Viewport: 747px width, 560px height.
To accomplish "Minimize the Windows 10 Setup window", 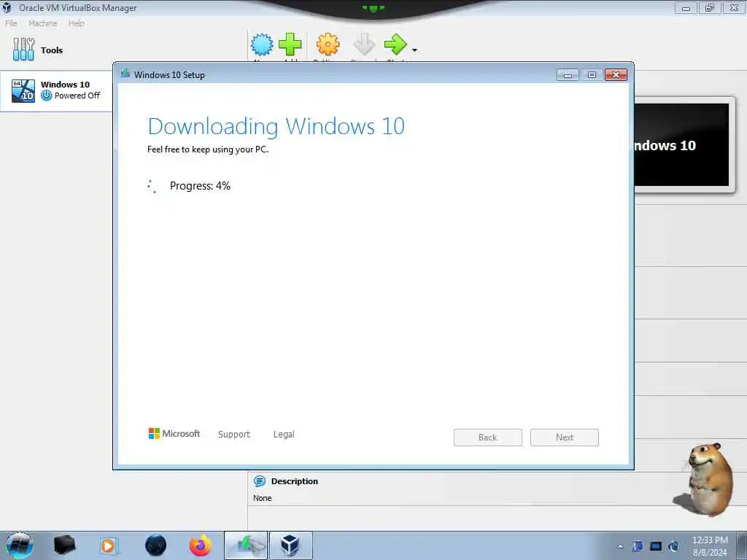I will [x=568, y=75].
